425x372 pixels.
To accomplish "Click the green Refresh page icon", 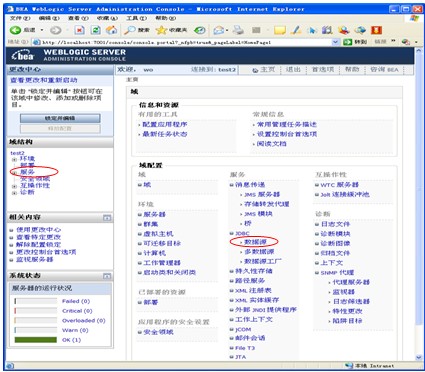I will click(96, 30).
